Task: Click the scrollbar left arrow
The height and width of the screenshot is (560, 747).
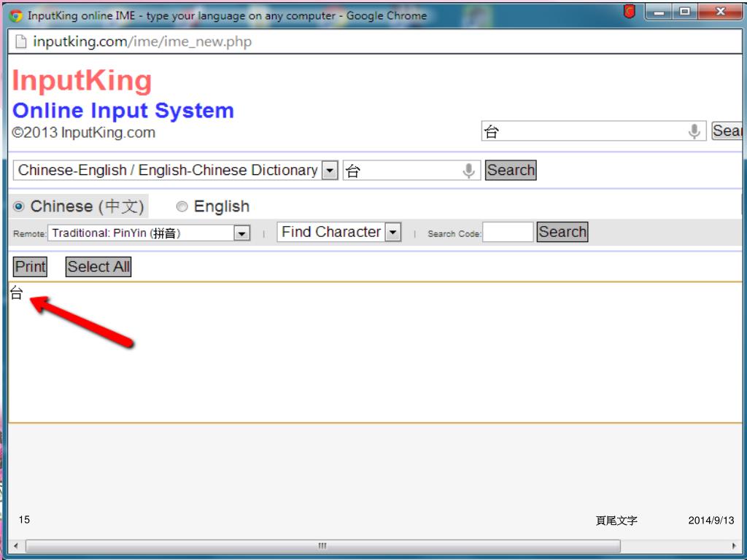Action: (x=16, y=545)
